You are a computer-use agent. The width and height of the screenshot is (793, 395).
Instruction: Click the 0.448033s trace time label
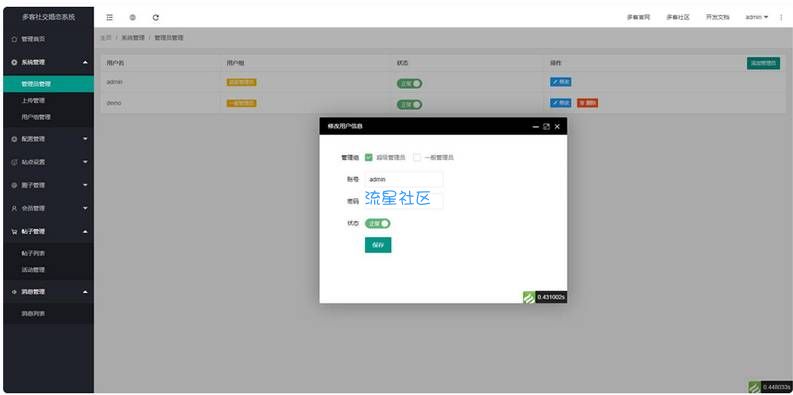[776, 387]
